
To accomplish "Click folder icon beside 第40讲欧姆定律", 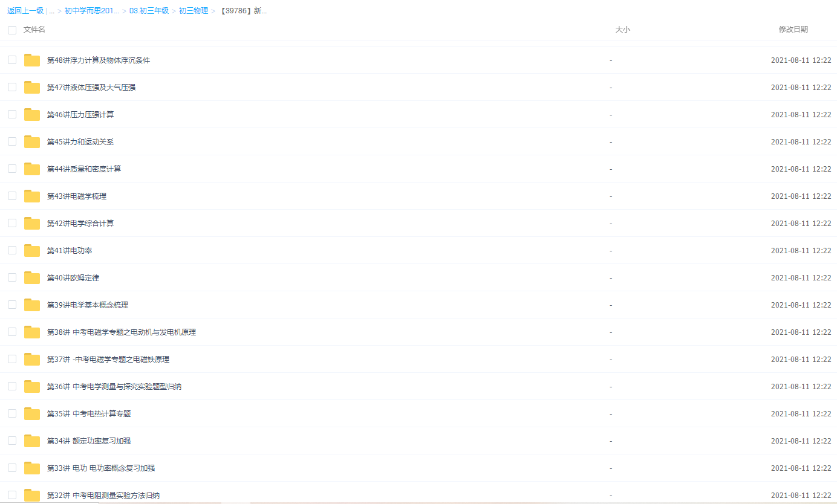I will 32,277.
